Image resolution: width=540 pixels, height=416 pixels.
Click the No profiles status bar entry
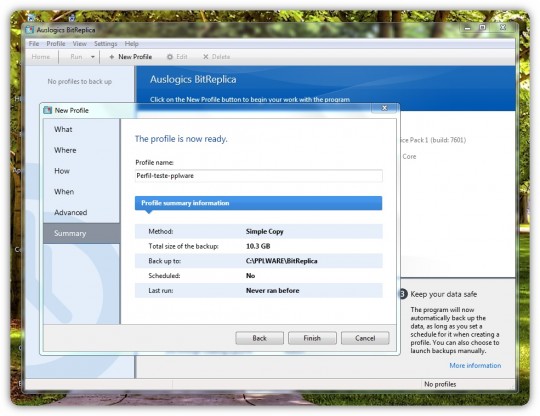[440, 384]
